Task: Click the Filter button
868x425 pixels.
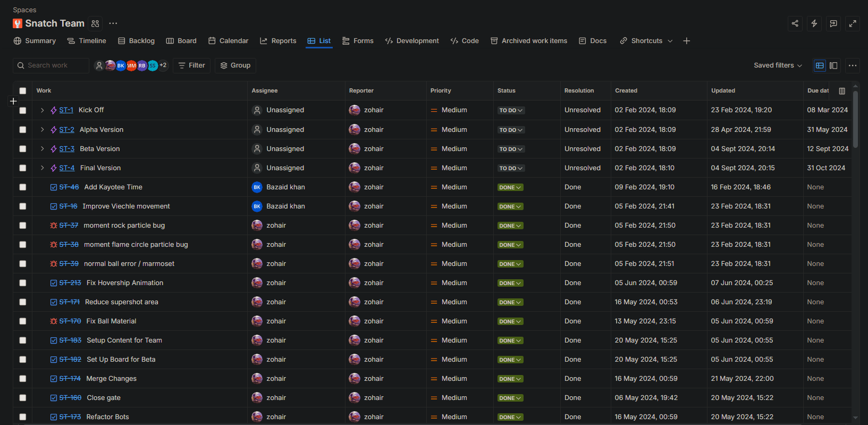Action: click(192, 65)
